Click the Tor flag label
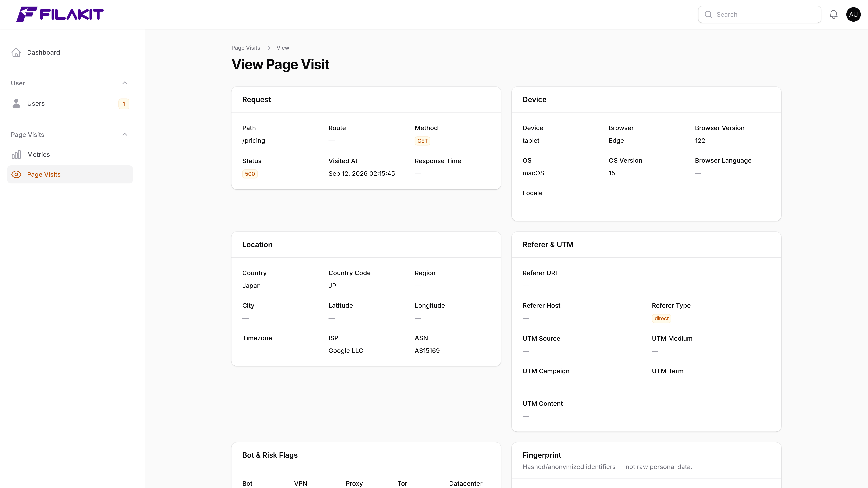The width and height of the screenshot is (868, 488). point(402,484)
